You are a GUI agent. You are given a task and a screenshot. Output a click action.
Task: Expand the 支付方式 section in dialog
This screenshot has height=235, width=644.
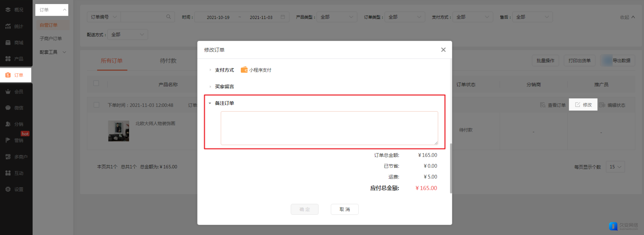(x=210, y=70)
